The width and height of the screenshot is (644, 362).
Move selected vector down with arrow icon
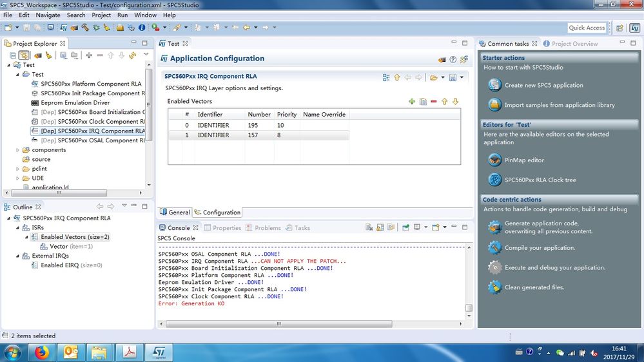(x=456, y=101)
